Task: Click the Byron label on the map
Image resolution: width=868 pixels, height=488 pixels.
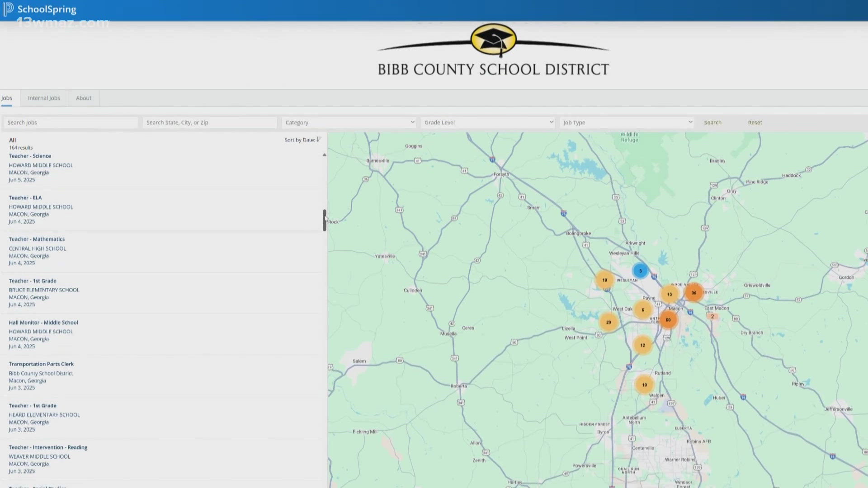Action: (x=603, y=432)
